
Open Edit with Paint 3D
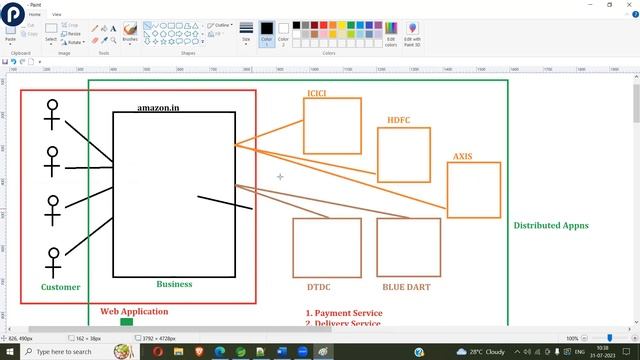(x=412, y=34)
